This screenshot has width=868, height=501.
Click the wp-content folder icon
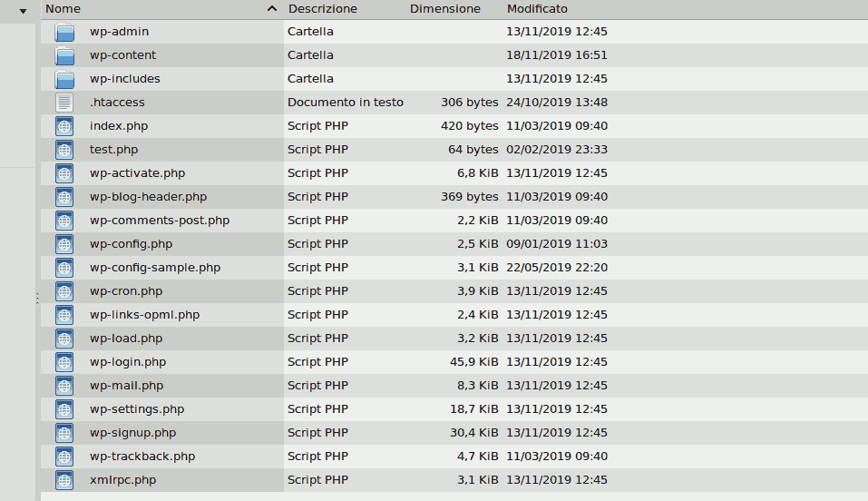(x=64, y=55)
